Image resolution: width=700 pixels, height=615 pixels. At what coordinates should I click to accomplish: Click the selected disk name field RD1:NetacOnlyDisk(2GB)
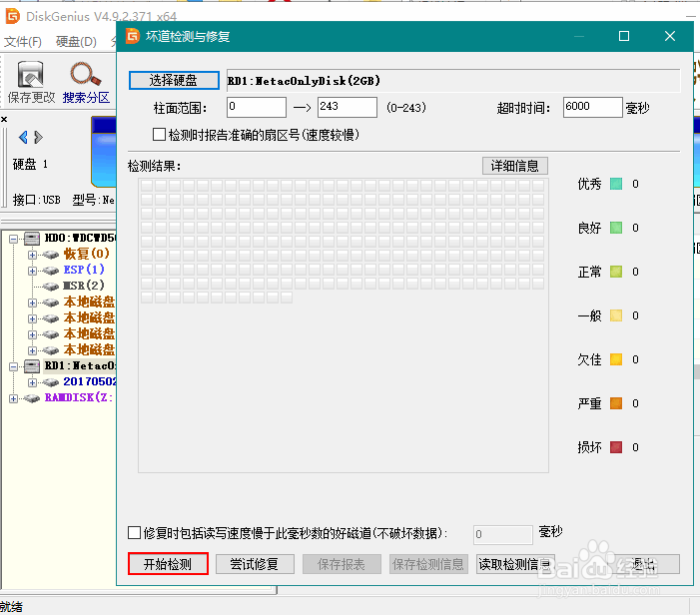[453, 80]
